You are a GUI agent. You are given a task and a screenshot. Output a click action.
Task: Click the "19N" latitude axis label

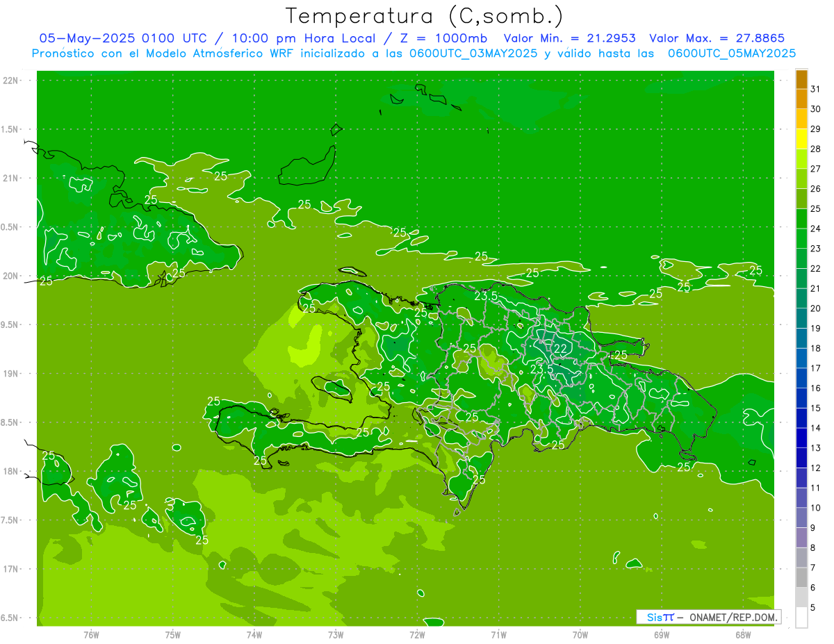[x=11, y=374]
